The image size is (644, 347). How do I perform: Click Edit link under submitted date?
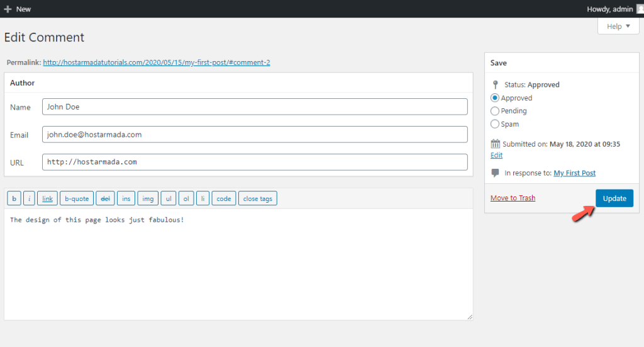pyautogui.click(x=496, y=155)
